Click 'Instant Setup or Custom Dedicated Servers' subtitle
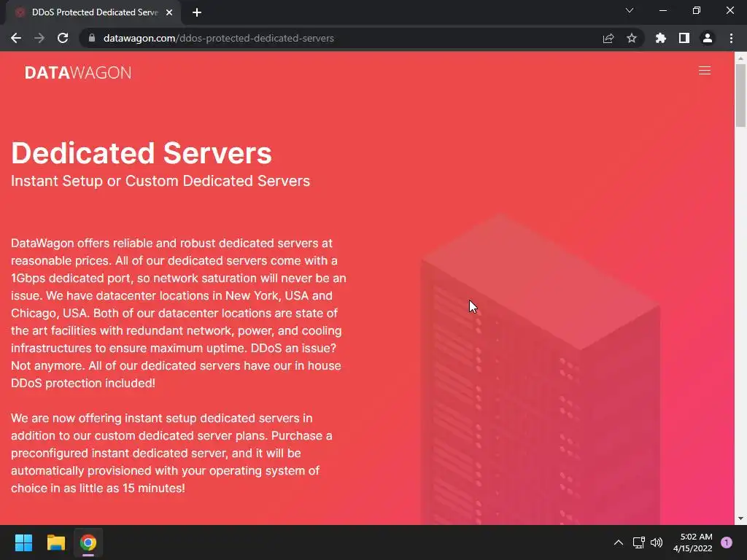Screen dimensions: 747x560 tap(160, 181)
